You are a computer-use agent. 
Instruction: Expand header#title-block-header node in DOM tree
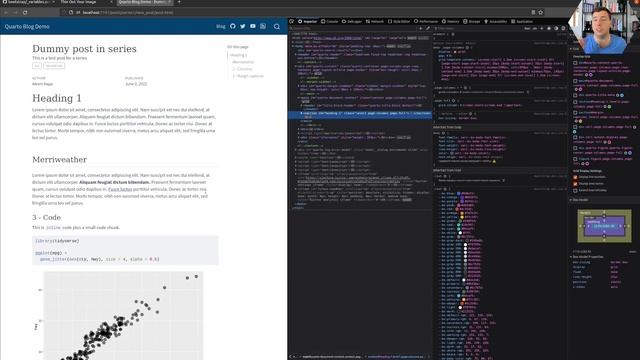pos(301,105)
